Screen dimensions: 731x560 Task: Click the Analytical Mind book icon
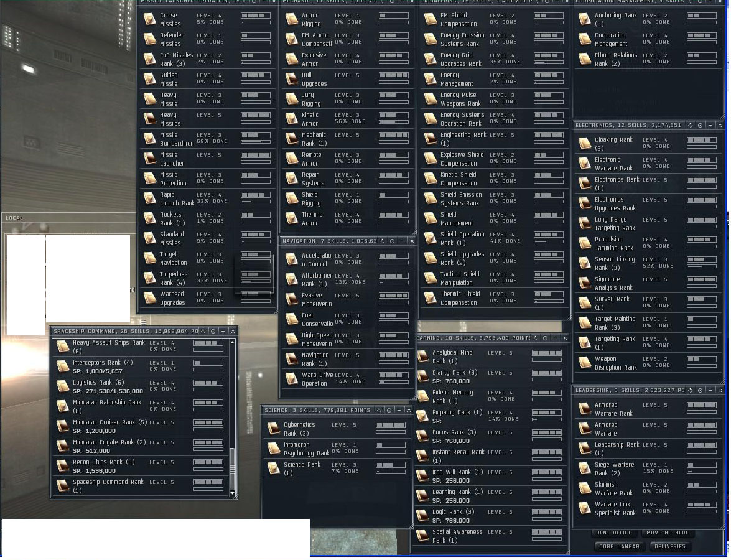[423, 357]
